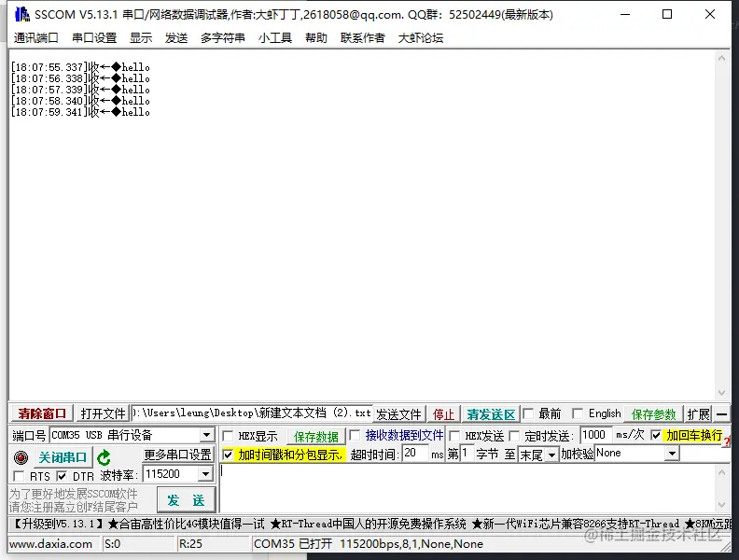Click the 清发送区 button
The image size is (739, 560).
click(x=491, y=414)
